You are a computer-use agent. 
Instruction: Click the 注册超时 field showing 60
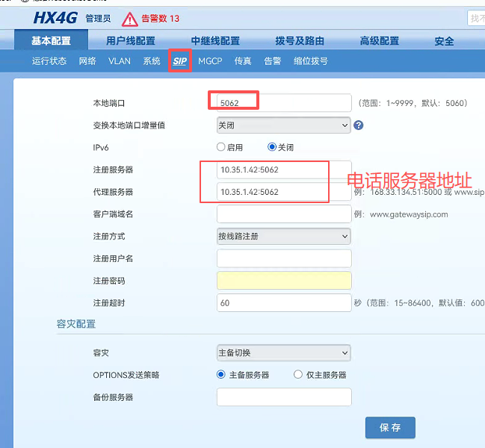click(x=284, y=303)
